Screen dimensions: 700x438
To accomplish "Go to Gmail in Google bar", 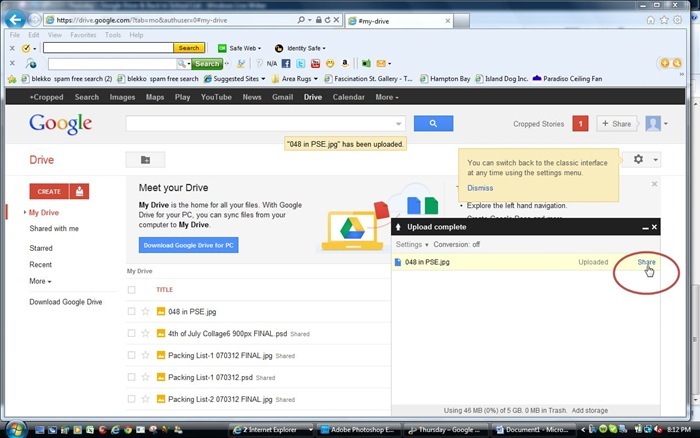I will click(283, 97).
